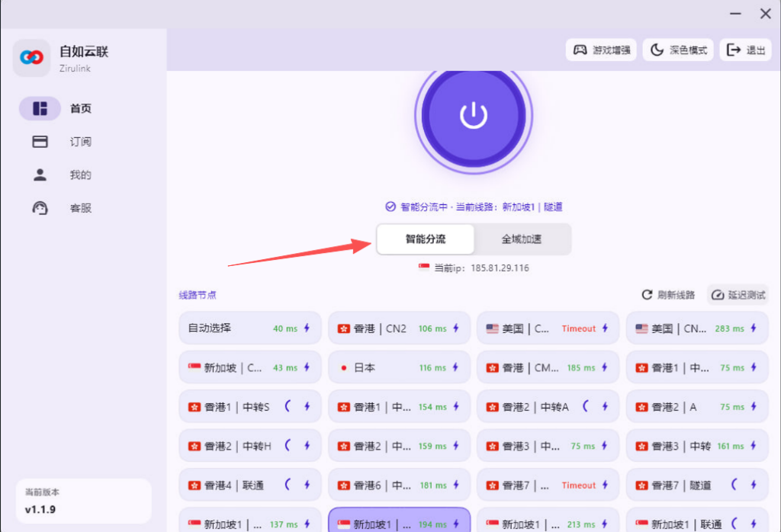Screen dimensions: 781x532
Task: Select the 美国 node showing Timeout
Action: pyautogui.click(x=548, y=328)
